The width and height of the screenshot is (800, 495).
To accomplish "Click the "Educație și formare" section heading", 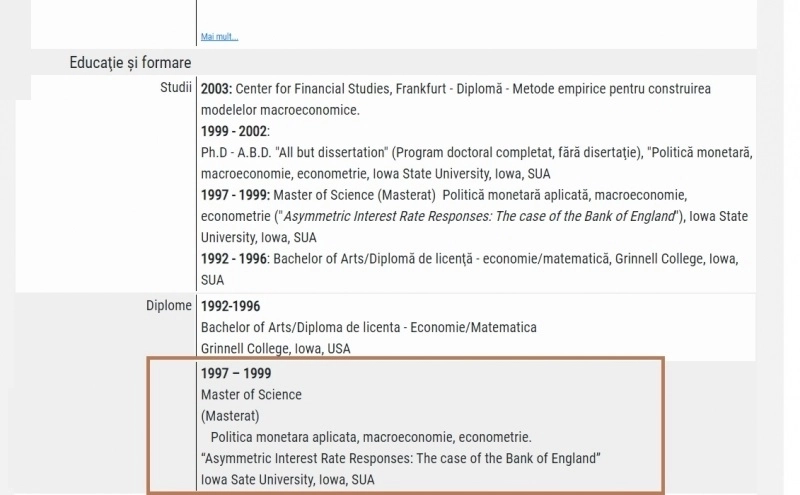I will click(x=130, y=63).
